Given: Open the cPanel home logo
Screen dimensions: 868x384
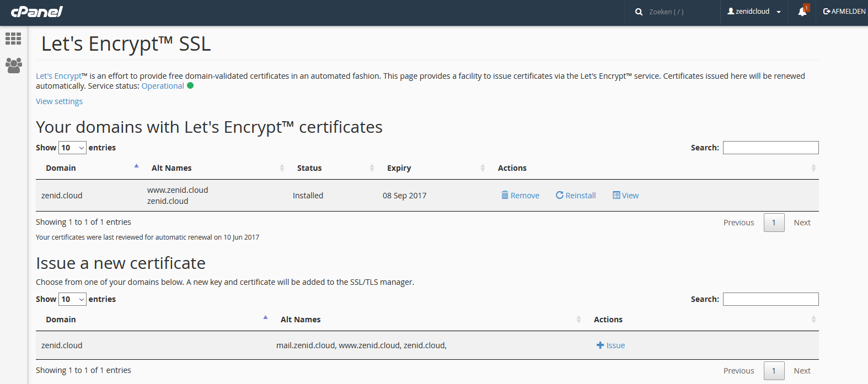Looking at the screenshot, I should [x=37, y=12].
